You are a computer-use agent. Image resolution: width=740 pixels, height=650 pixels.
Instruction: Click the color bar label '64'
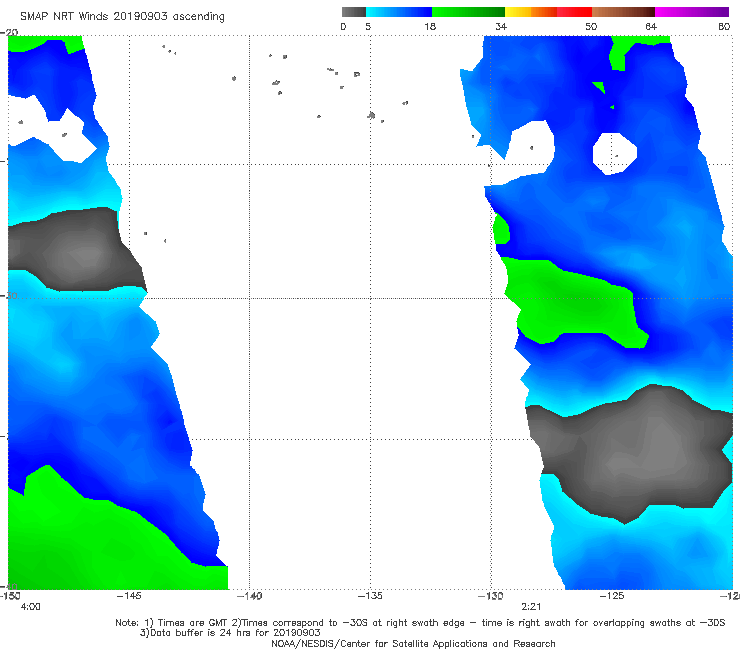pyautogui.click(x=651, y=27)
